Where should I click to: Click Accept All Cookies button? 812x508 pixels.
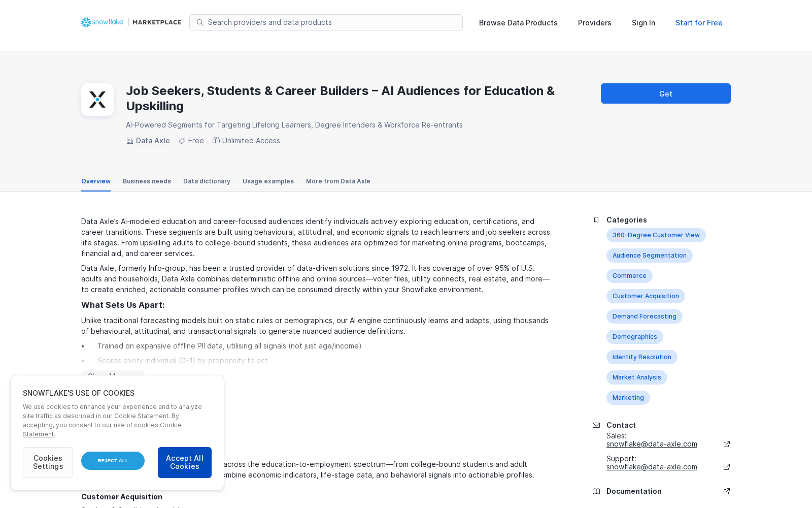(185, 462)
